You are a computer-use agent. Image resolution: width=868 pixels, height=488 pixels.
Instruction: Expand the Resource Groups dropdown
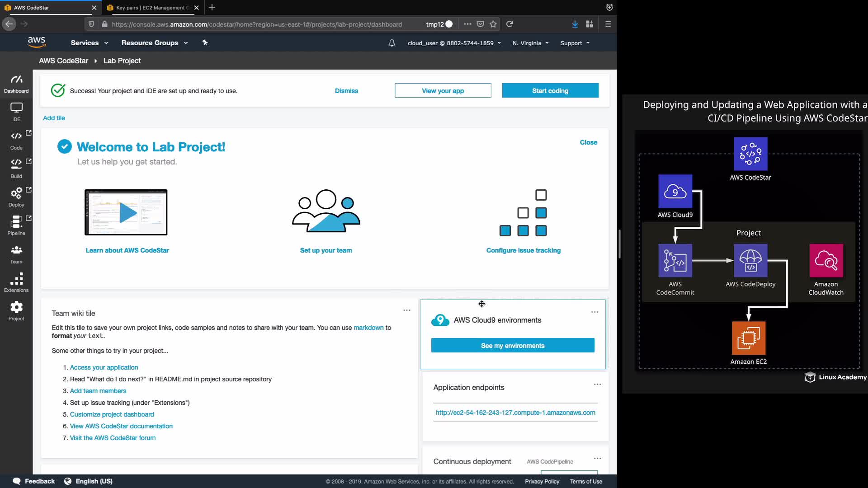(x=154, y=43)
